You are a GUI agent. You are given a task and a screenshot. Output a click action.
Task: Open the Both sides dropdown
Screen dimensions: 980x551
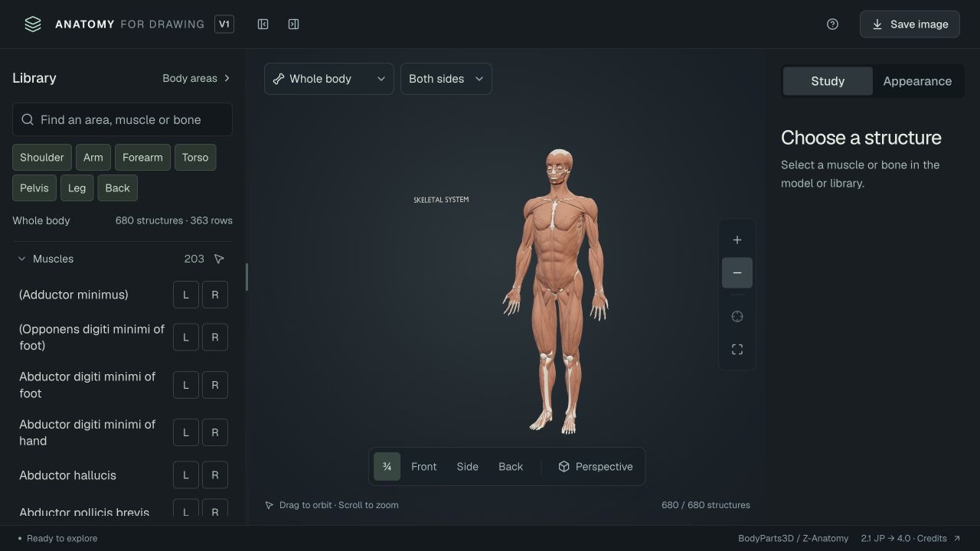click(446, 79)
